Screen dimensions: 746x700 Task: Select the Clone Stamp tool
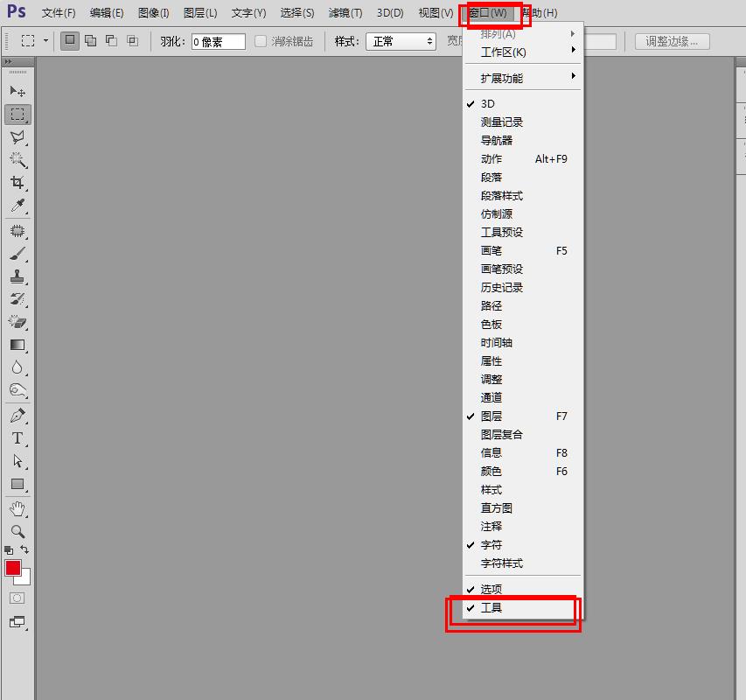pyautogui.click(x=17, y=276)
